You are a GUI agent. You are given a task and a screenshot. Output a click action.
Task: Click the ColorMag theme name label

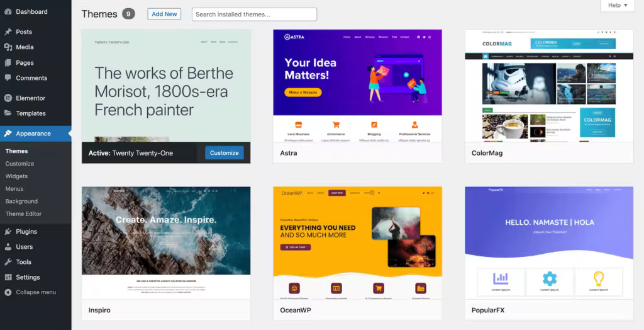click(487, 153)
